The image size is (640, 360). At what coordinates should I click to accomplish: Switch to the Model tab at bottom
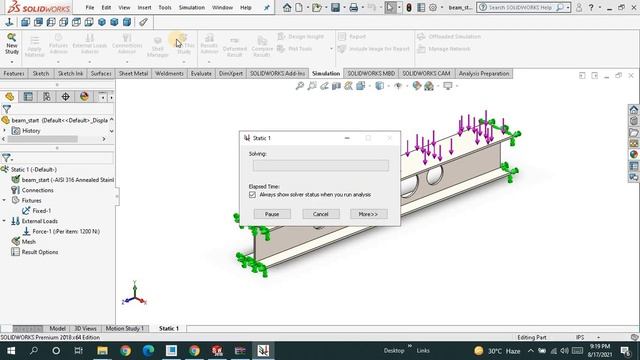58,328
